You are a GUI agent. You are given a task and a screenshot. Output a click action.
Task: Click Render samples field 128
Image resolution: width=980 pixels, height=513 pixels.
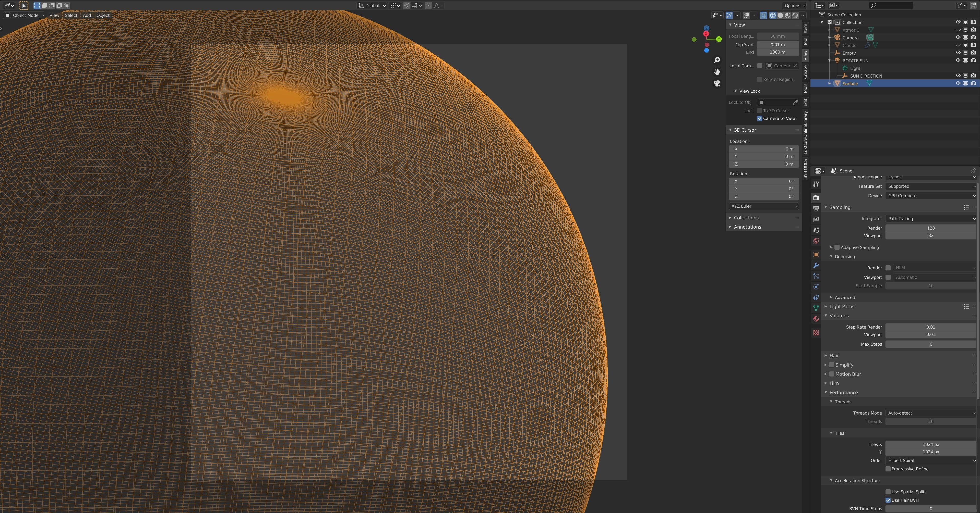click(x=930, y=228)
